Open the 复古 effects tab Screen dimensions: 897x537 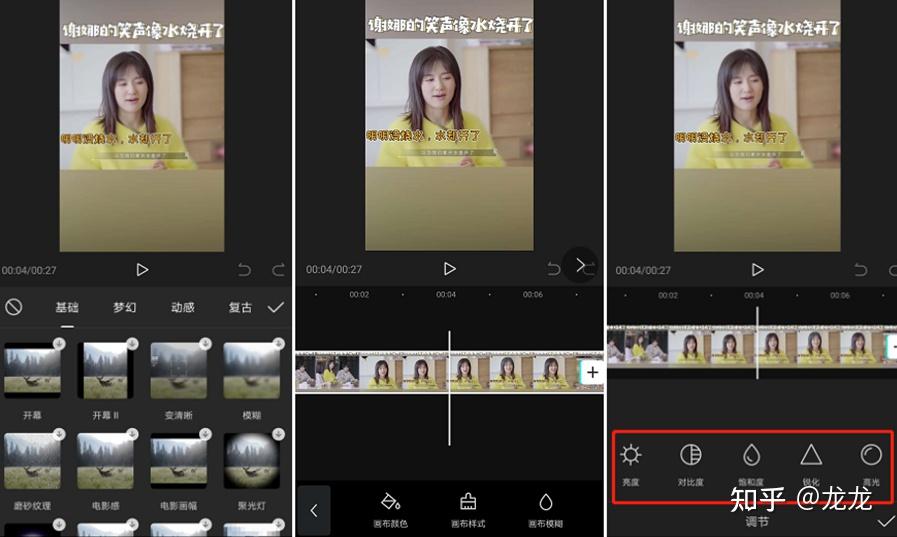tap(240, 308)
